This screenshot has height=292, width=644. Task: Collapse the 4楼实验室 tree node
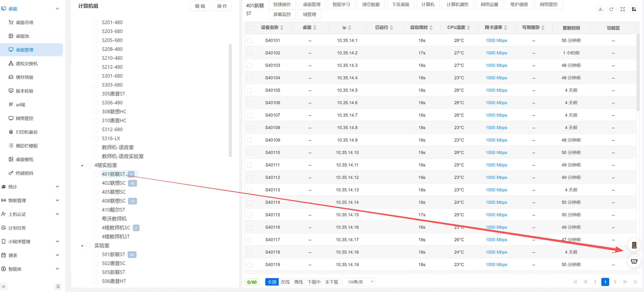point(82,165)
